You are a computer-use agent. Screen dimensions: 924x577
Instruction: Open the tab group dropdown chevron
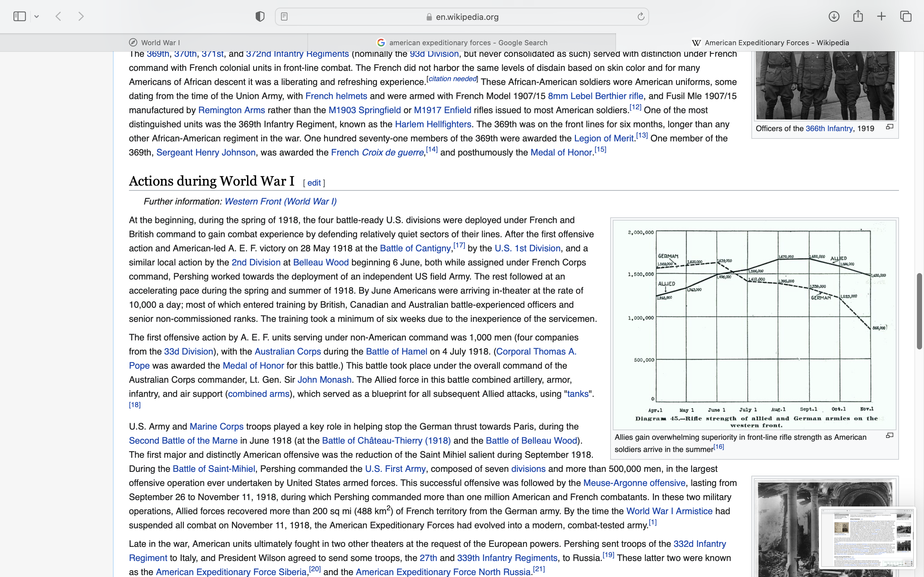tap(37, 16)
